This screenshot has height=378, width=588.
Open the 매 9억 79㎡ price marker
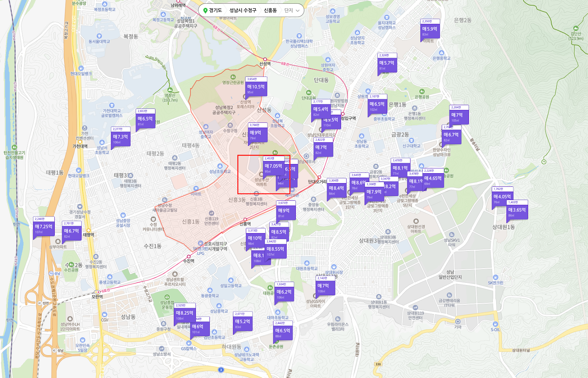(x=257, y=133)
